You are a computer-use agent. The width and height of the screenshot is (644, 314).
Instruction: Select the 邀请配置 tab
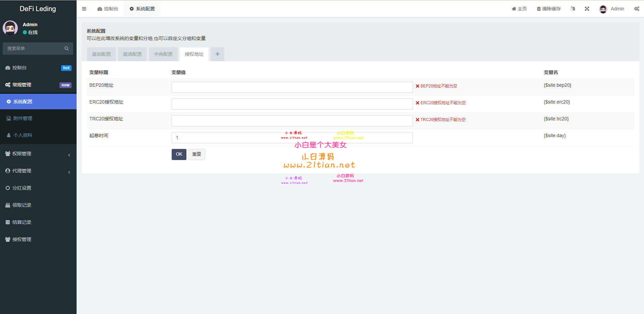tap(132, 54)
